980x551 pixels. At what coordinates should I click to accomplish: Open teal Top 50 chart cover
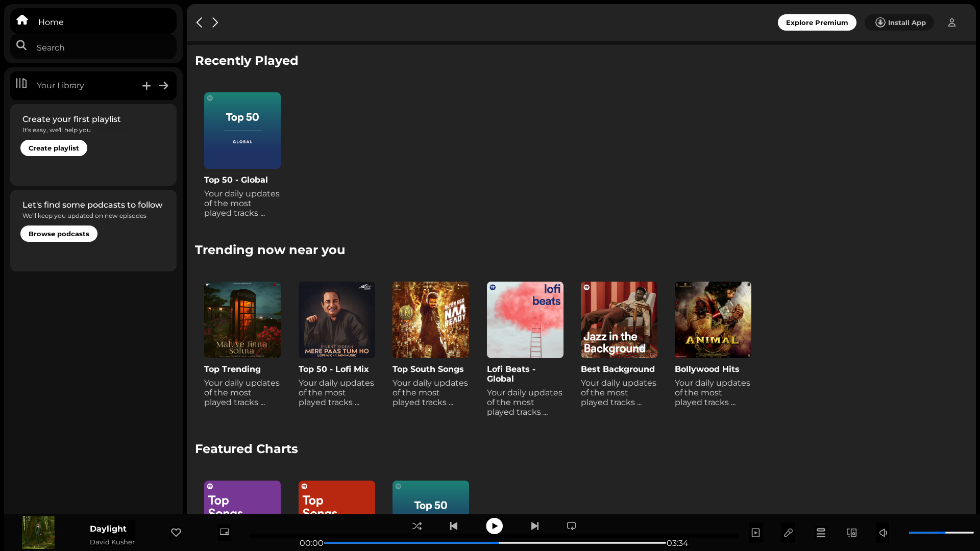[x=431, y=497]
